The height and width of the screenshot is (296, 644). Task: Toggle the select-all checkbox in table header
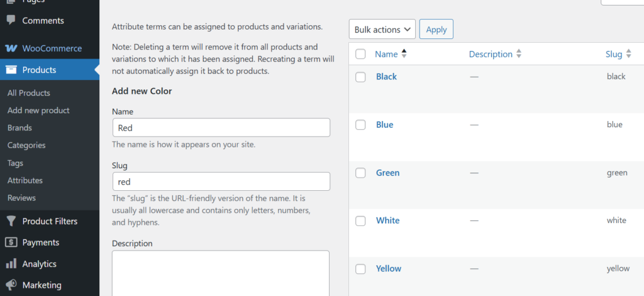(360, 54)
